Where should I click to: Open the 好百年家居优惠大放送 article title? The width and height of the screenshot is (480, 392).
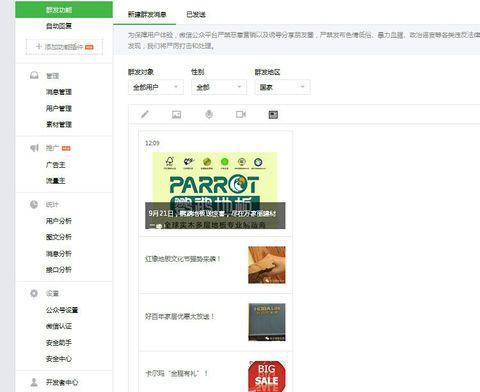click(180, 316)
